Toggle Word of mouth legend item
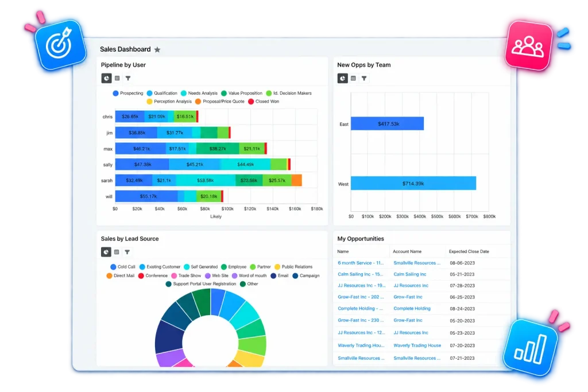This screenshot has height=392, width=588. click(249, 275)
